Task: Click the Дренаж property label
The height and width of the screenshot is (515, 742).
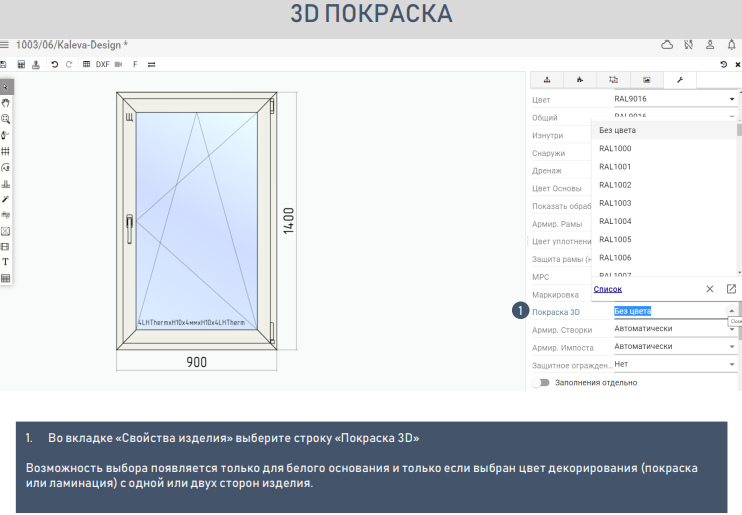Action: pos(547,170)
